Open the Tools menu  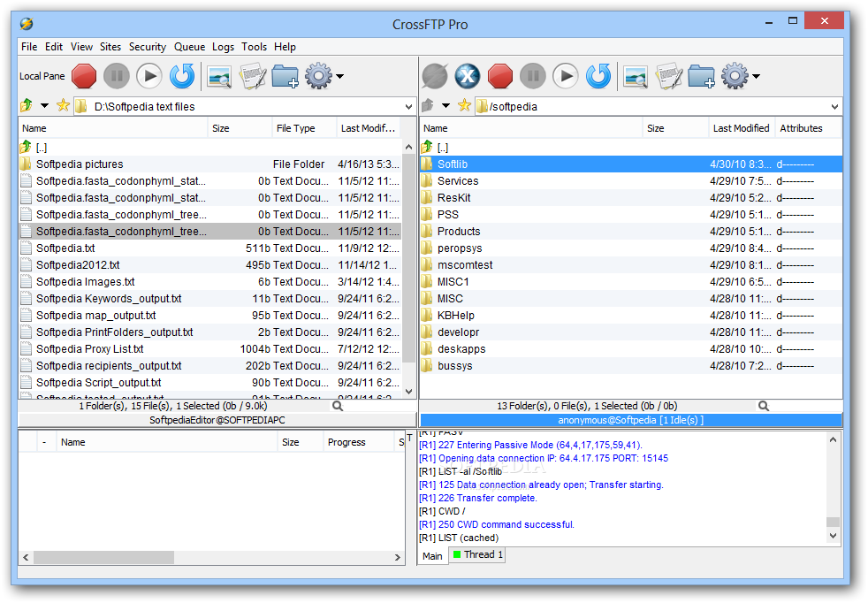[x=254, y=47]
